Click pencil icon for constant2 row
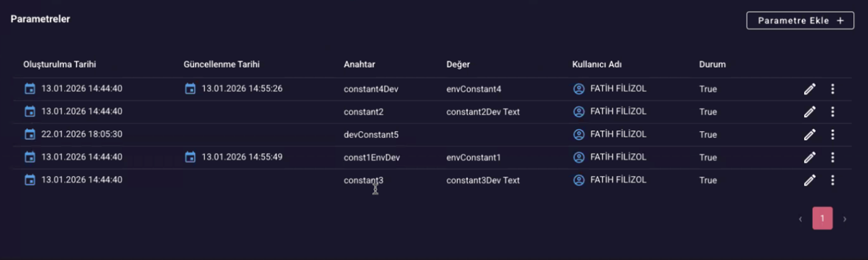Viewport: 868px width, 260px height. tap(809, 112)
